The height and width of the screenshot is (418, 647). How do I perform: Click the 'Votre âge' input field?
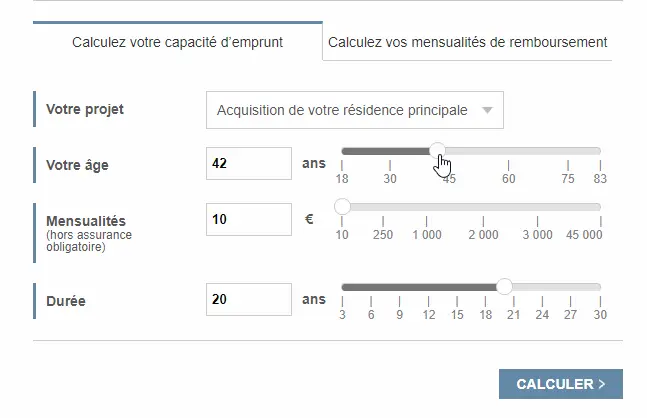pyautogui.click(x=248, y=164)
